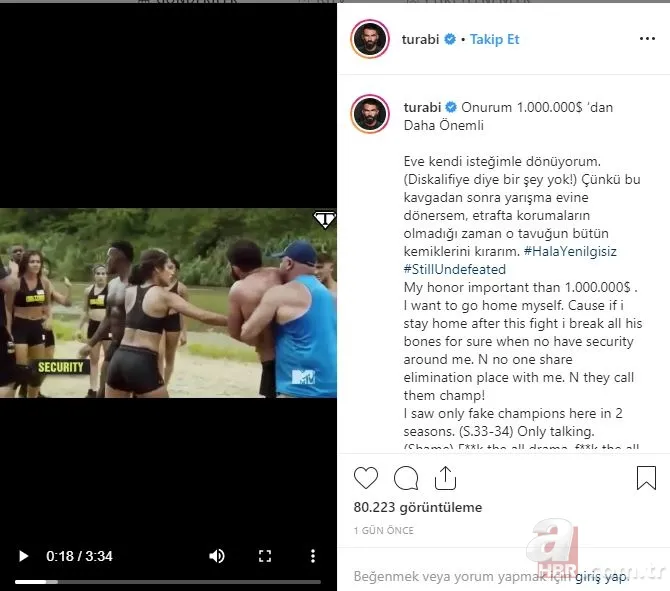
Task: Click the verified badge next to header username
Action: (x=450, y=39)
